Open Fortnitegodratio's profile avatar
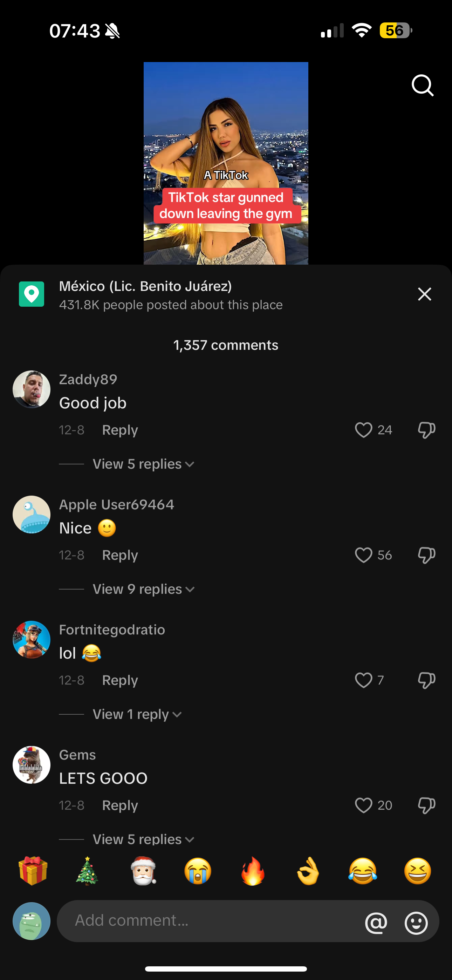The height and width of the screenshot is (980, 452). click(32, 640)
